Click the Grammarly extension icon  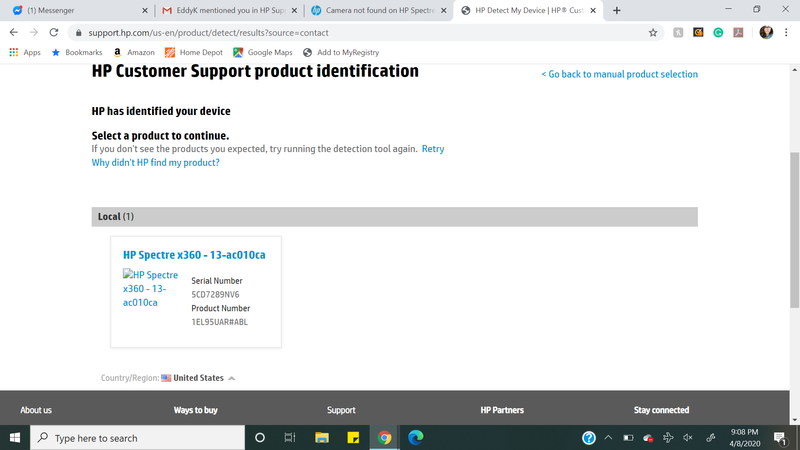pos(718,33)
